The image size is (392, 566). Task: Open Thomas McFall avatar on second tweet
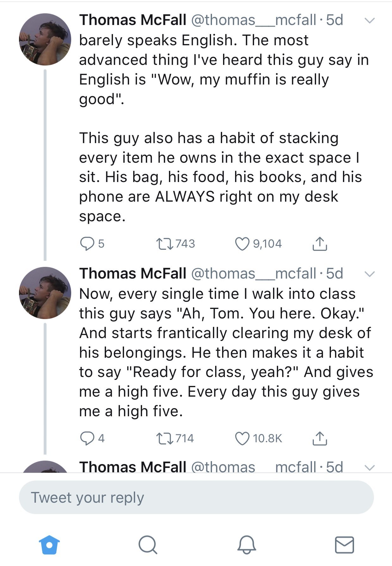45,293
